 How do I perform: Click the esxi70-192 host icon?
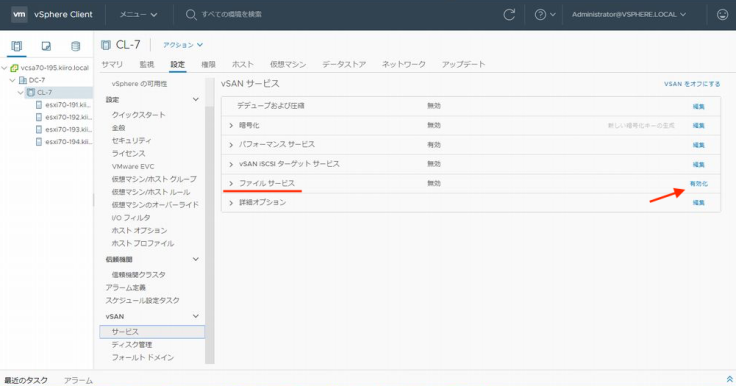tap(39, 117)
